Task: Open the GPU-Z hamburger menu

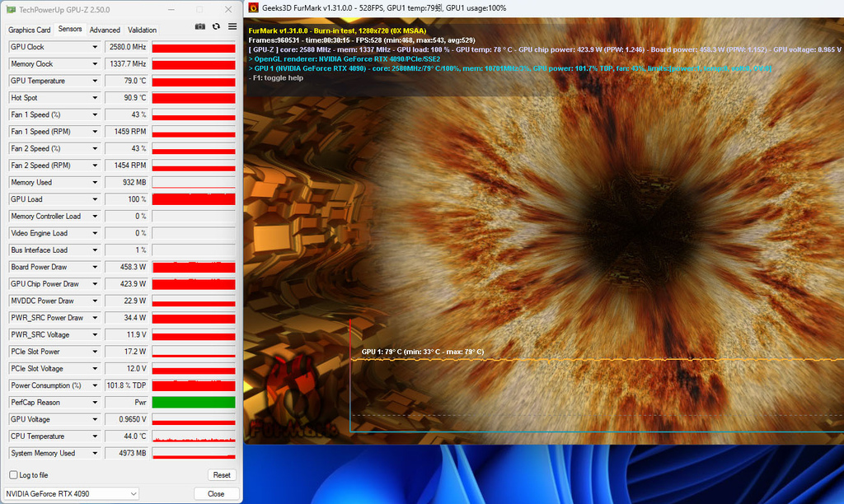Action: point(232,26)
